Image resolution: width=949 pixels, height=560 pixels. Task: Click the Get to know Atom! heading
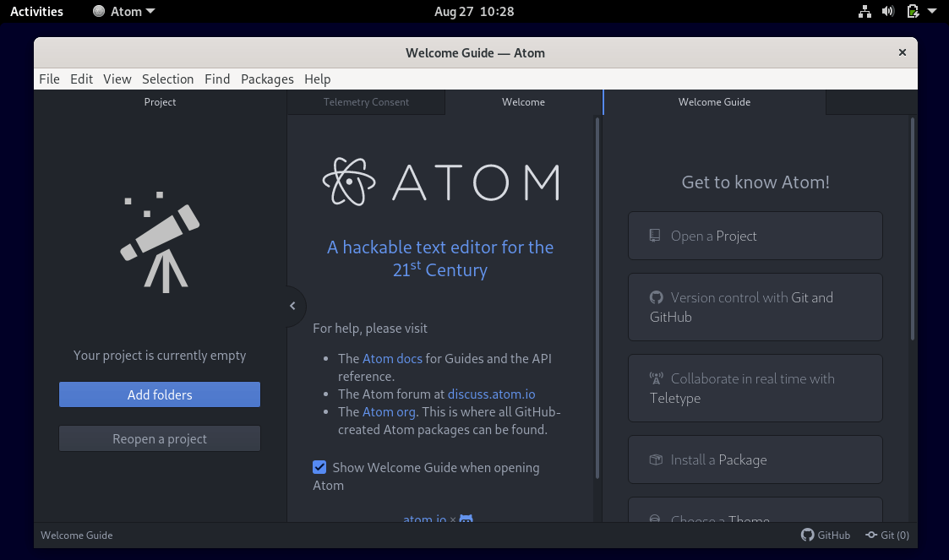click(x=755, y=182)
